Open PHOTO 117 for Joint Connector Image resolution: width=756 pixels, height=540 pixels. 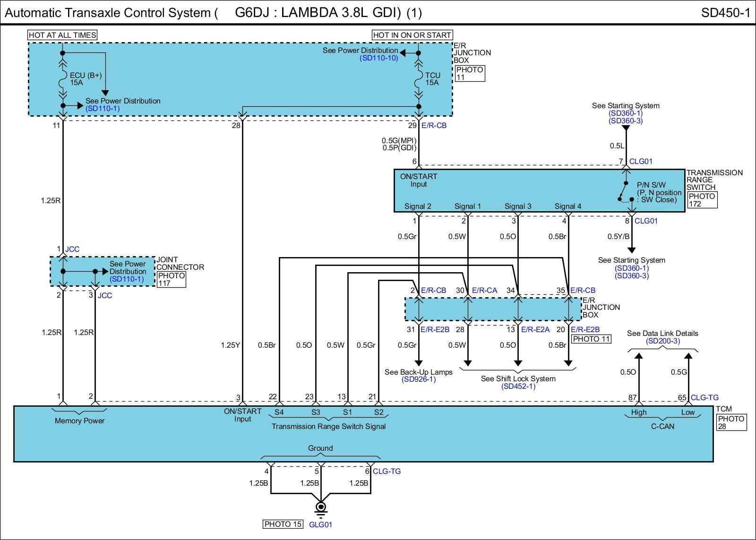tap(171, 279)
